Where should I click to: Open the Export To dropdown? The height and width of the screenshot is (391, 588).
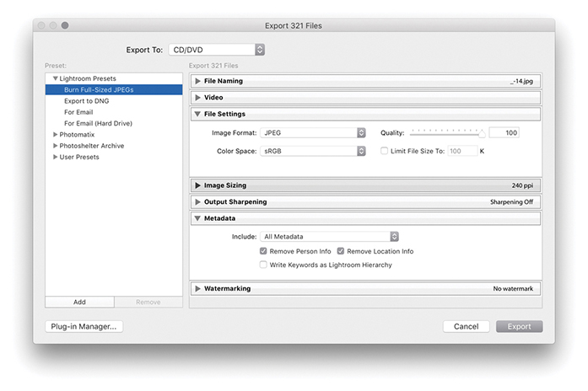coord(217,50)
